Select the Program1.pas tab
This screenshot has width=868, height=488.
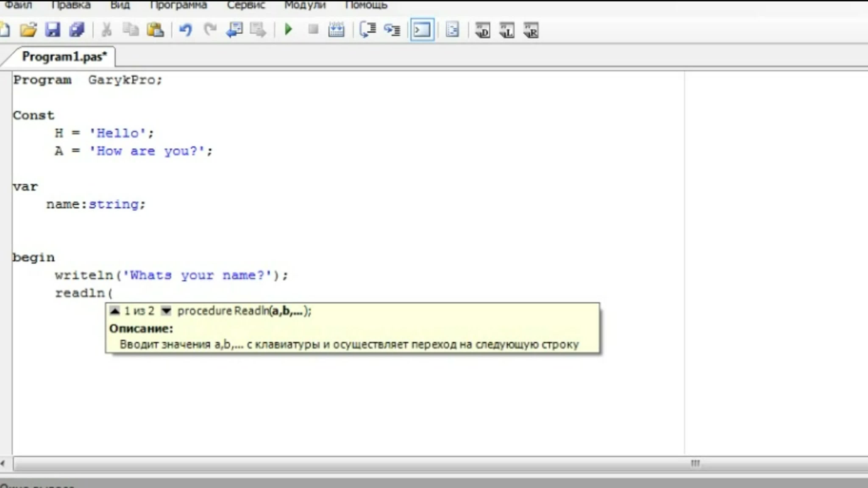[64, 57]
